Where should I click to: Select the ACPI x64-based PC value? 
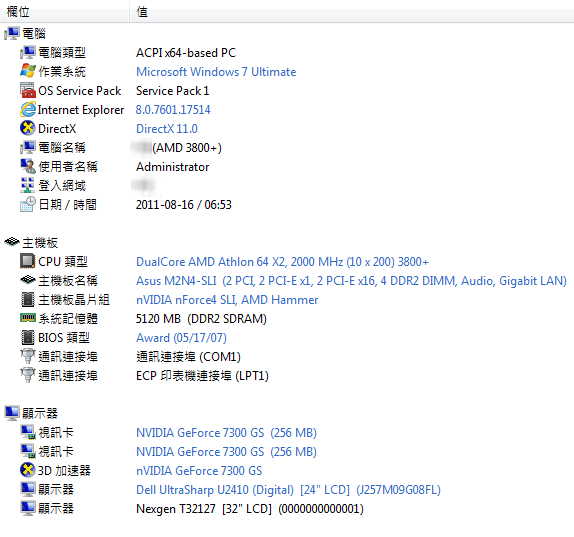click(186, 53)
